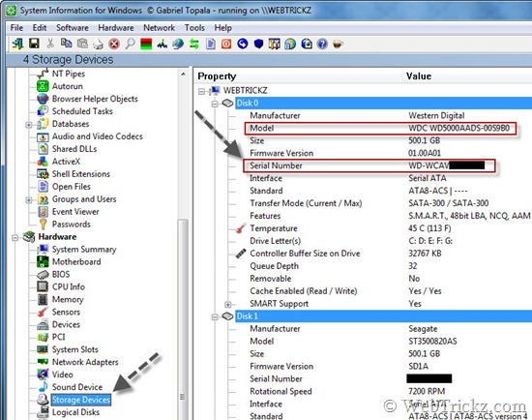Open Shell Extensions in the tree
The image size is (532, 420).
pos(80,174)
